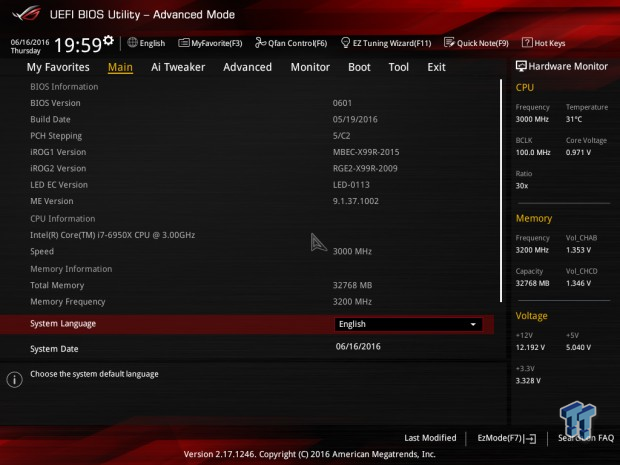Click Search on FAQ button

[586, 438]
